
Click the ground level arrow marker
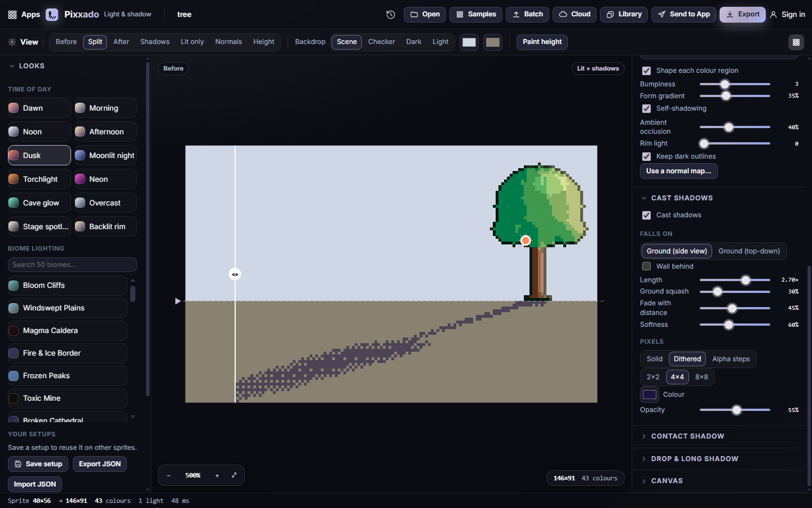coord(178,301)
